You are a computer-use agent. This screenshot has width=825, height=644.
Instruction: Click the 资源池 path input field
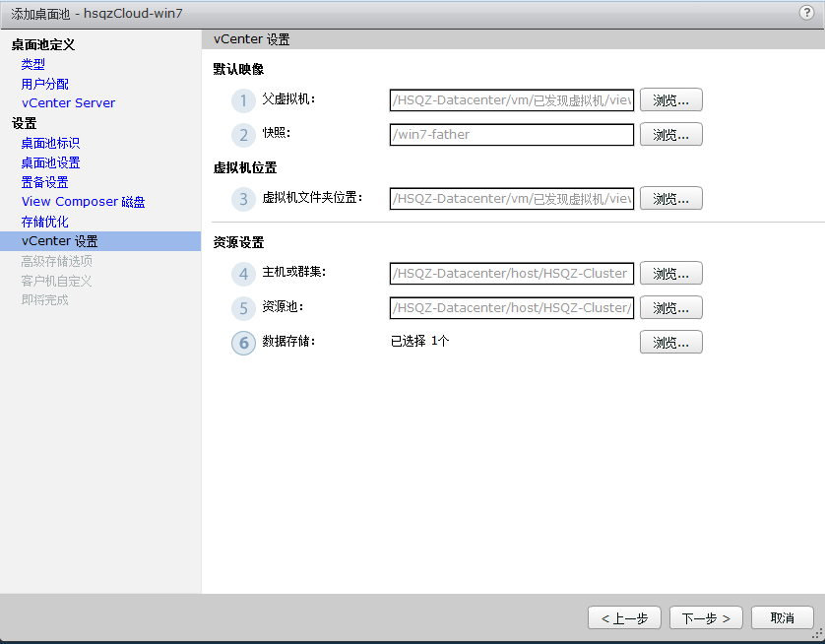click(511, 308)
